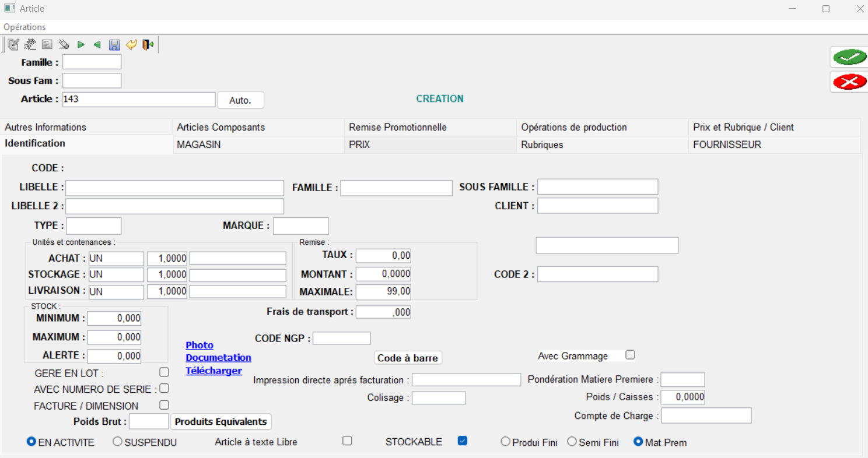The width and height of the screenshot is (868, 458).
Task: Click the LIBELLE input field
Action: [x=174, y=188]
